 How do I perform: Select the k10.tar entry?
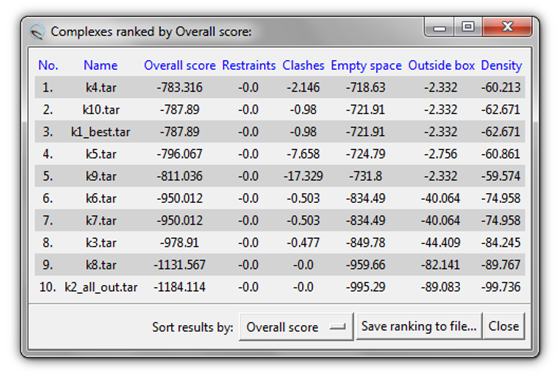point(101,109)
